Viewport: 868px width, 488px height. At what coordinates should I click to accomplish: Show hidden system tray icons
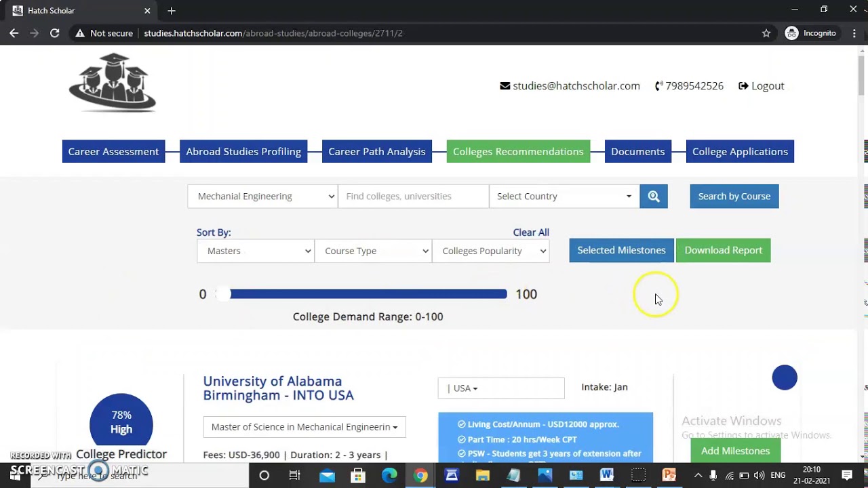tap(698, 475)
